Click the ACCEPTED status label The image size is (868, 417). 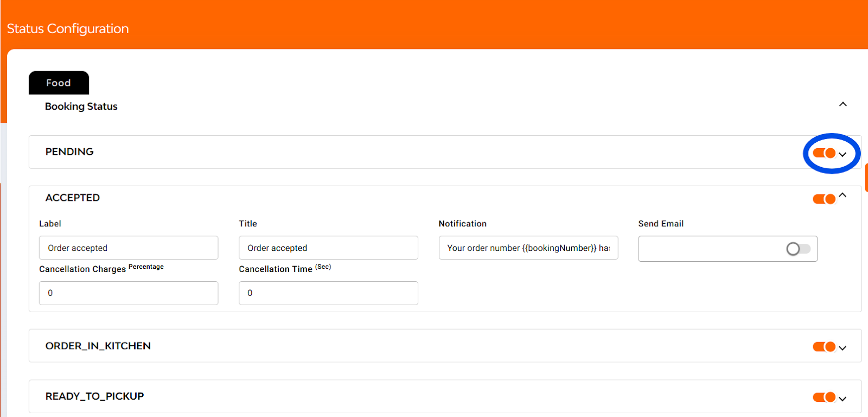coord(73,198)
